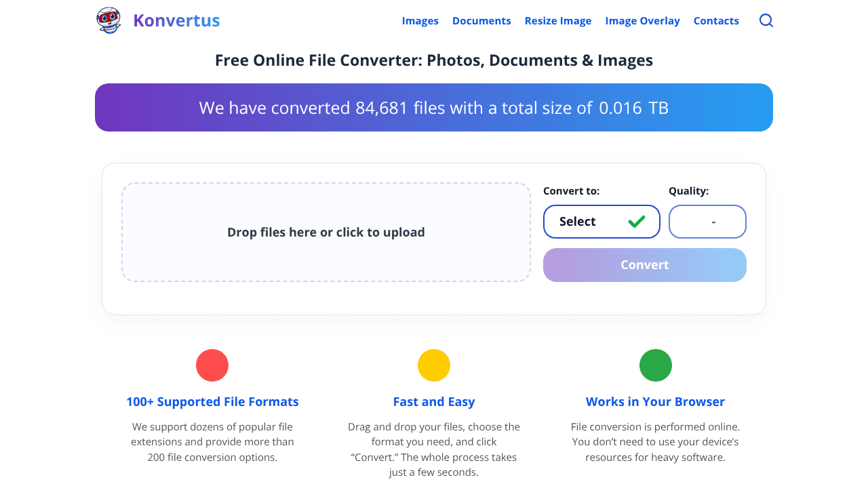
Task: Open the Contacts page
Action: [716, 21]
